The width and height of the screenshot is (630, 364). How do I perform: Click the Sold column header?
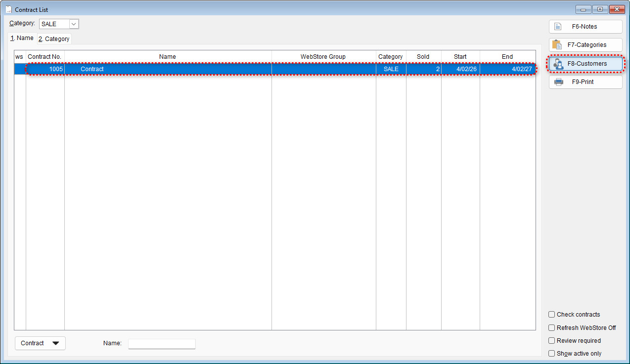tap(423, 57)
